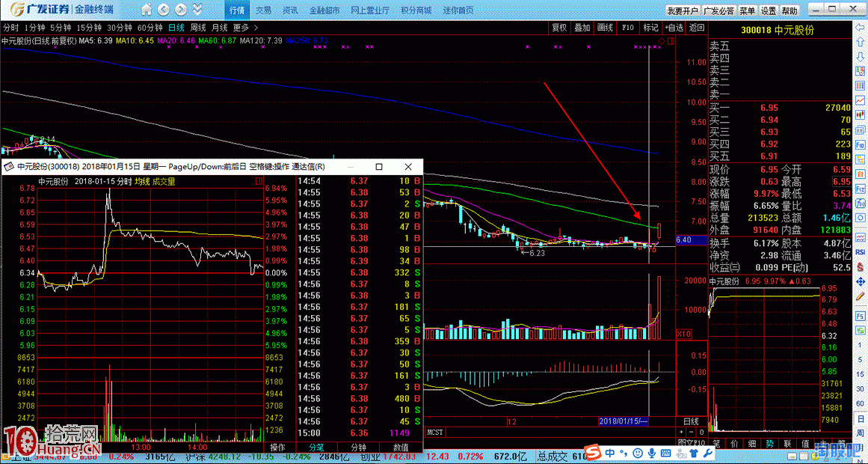Screen dimensions: 868x464
Task: Click the red square icon in minute popup
Action: click(x=259, y=181)
